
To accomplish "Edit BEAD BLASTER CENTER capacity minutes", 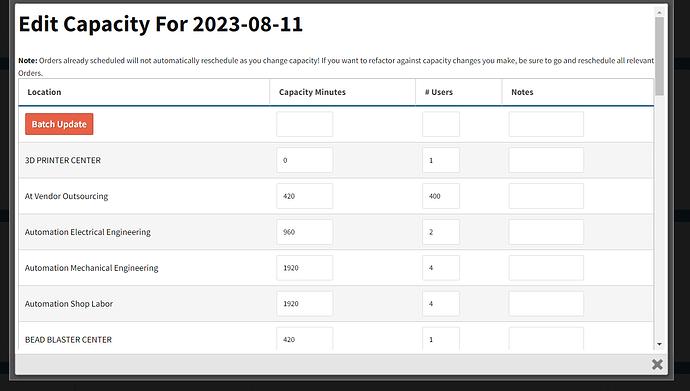I will click(305, 339).
